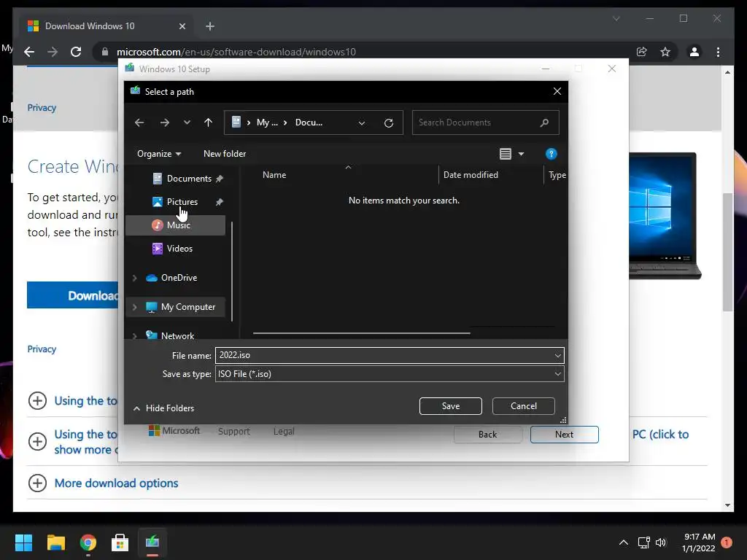Reload the Chrome page
The height and width of the screenshot is (560, 747).
[76, 52]
